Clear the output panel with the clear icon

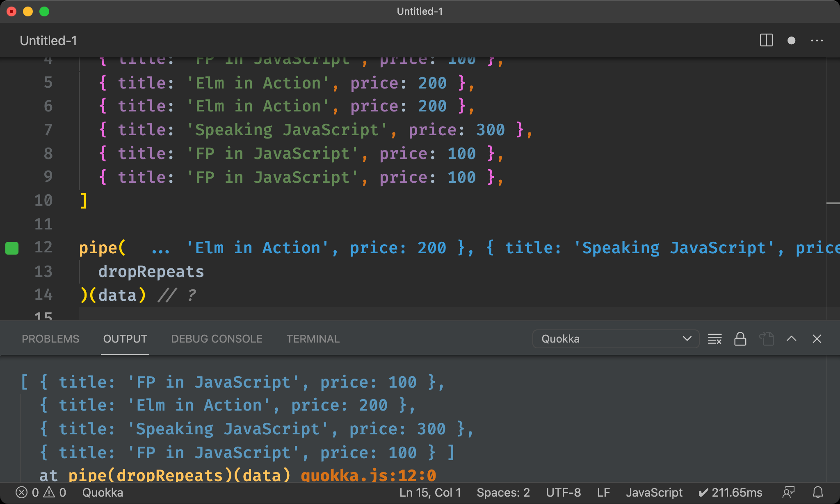click(714, 339)
